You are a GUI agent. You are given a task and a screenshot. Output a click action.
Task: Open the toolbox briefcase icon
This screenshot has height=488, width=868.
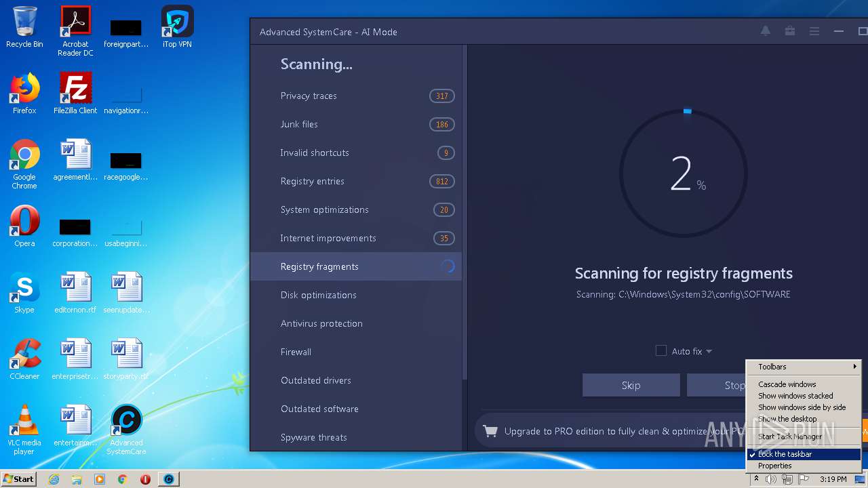point(790,31)
